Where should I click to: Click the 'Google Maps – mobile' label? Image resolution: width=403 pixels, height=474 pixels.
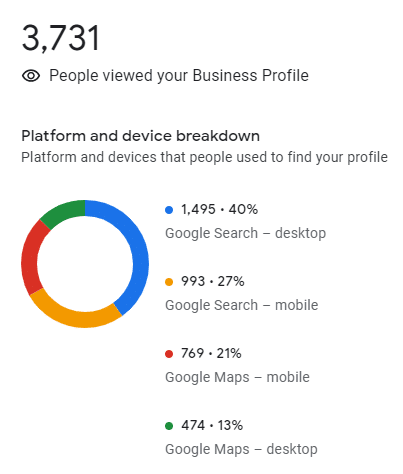tap(237, 377)
